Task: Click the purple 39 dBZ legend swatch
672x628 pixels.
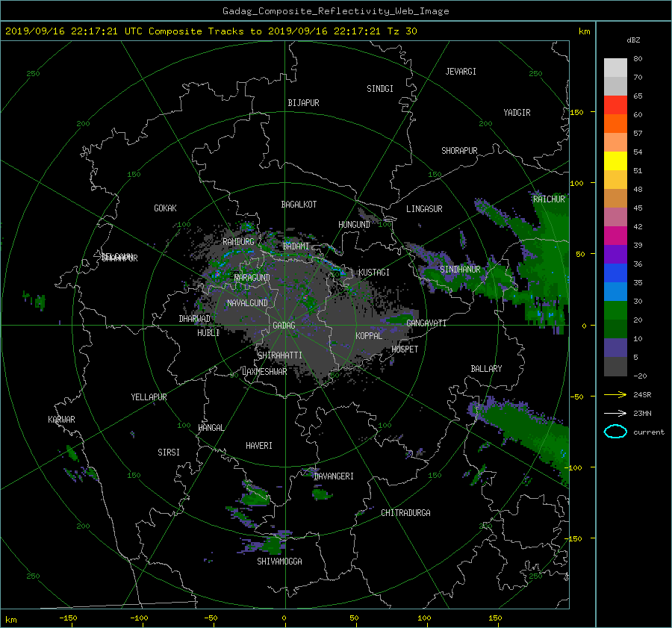Action: 615,254
